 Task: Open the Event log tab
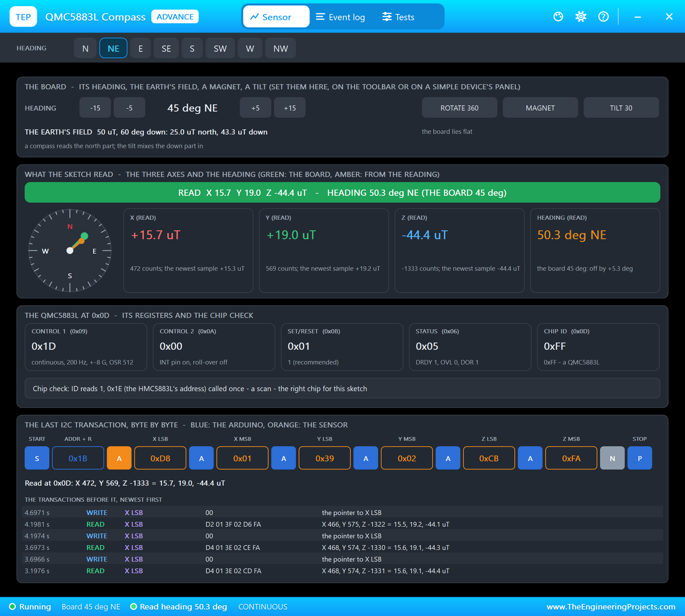coord(340,17)
